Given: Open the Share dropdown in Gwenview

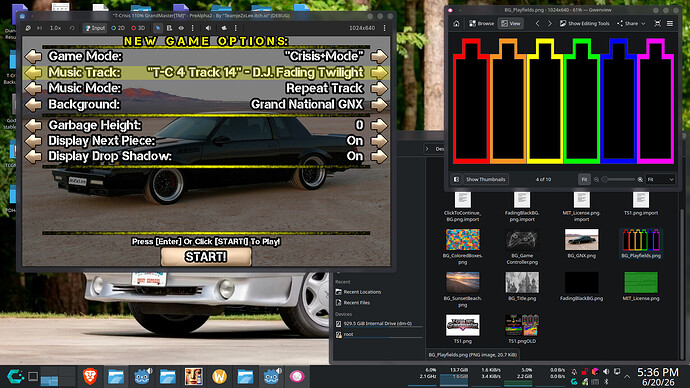Looking at the screenshot, I should point(631,23).
